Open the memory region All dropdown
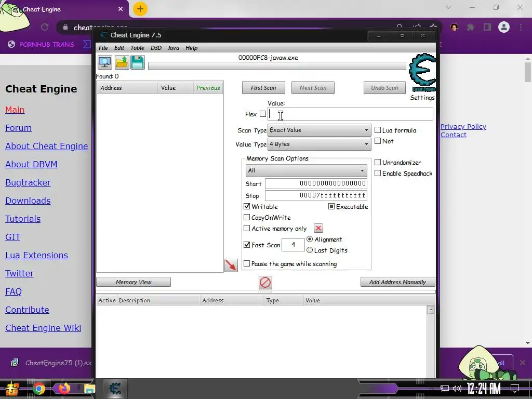Screen dimensions: 532x399 pyautogui.click(x=306, y=170)
